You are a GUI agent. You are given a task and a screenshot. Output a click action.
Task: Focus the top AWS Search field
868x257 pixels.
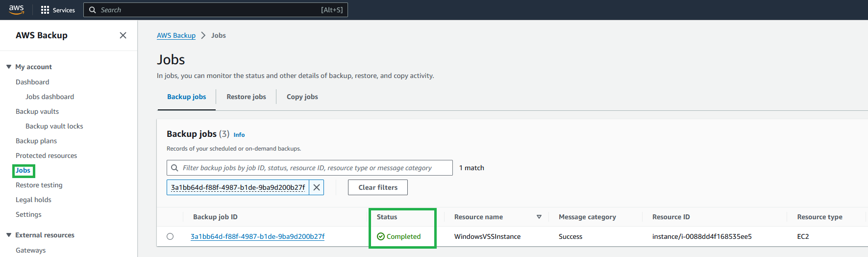(216, 10)
